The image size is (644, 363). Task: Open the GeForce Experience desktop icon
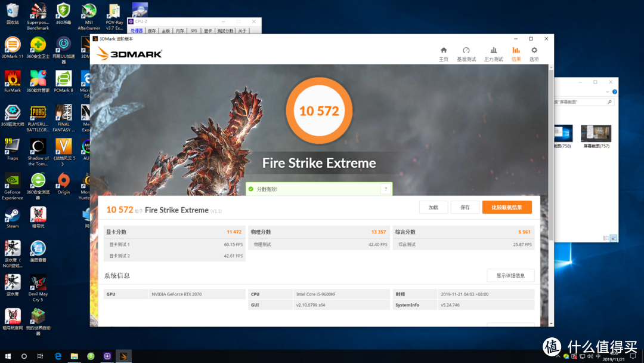click(13, 186)
